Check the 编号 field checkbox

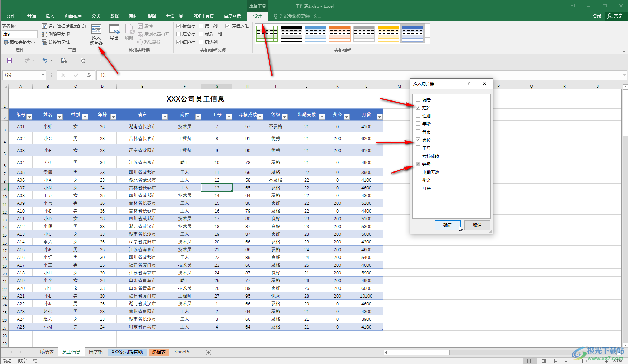pos(418,99)
